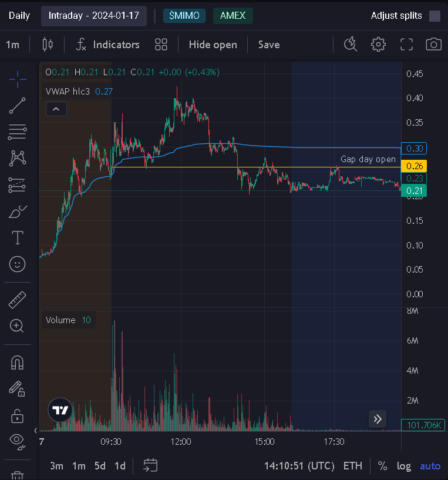448x480 pixels.
Task: Click the Save button
Action: [269, 45]
